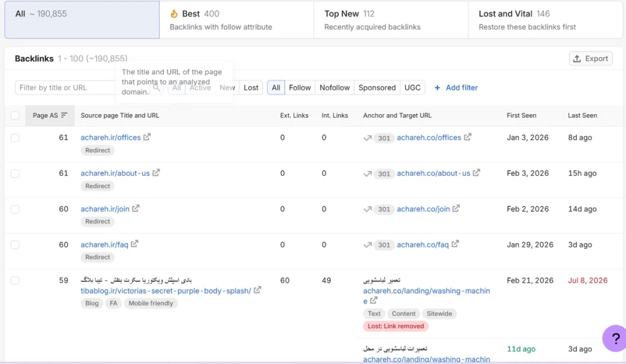The height and width of the screenshot is (364, 626).
Task: Click the flame icon on Best tab
Action: click(174, 13)
